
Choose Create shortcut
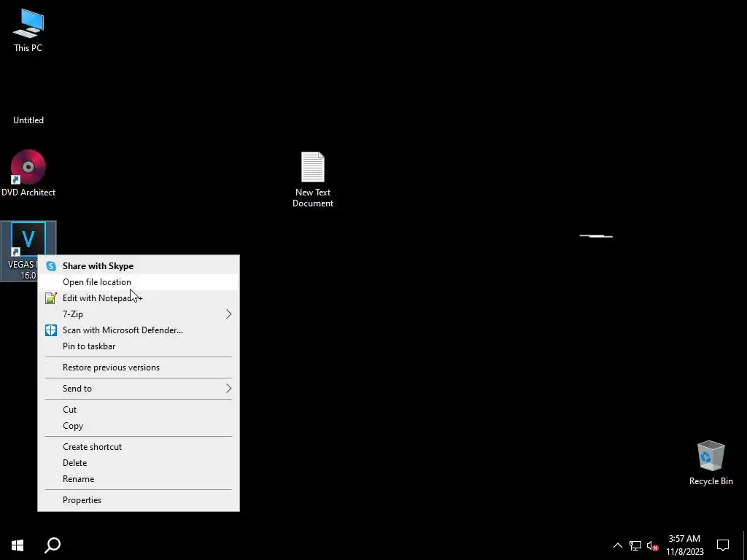coord(139,447)
